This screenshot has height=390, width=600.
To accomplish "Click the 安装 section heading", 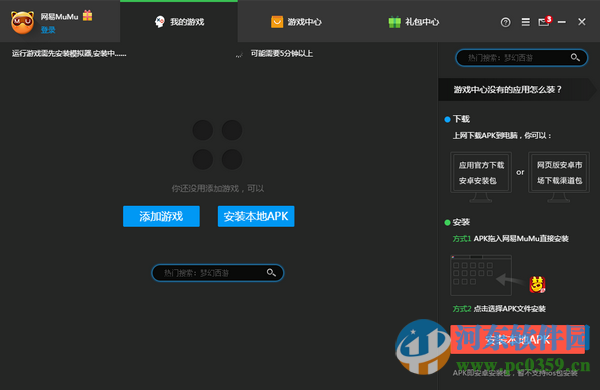I will (461, 222).
